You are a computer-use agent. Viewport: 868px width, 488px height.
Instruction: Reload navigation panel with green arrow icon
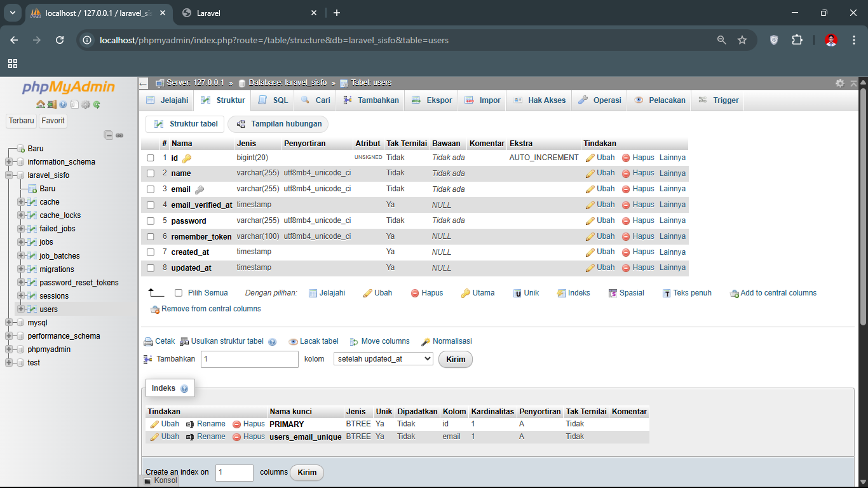coord(97,105)
